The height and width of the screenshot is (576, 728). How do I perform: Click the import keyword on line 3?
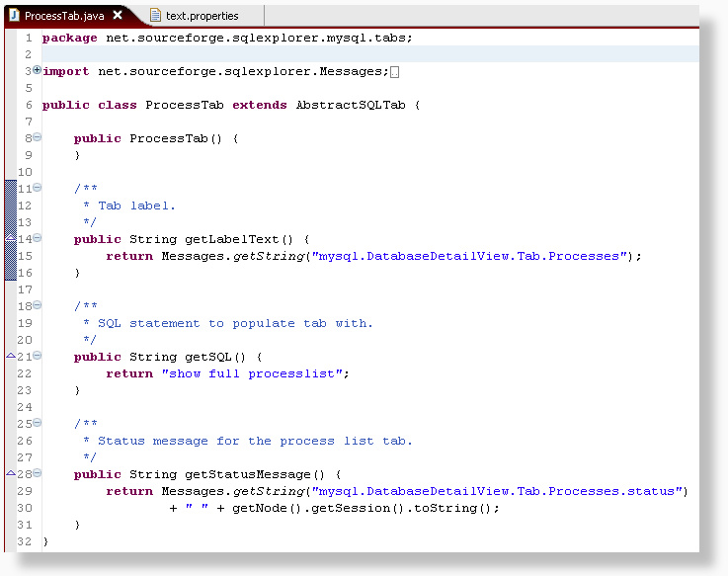(66, 71)
